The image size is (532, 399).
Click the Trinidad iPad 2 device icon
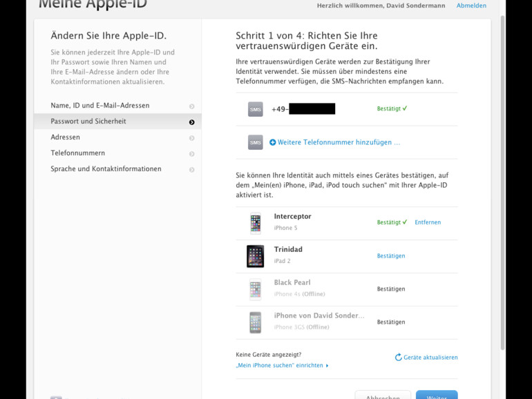255,256
